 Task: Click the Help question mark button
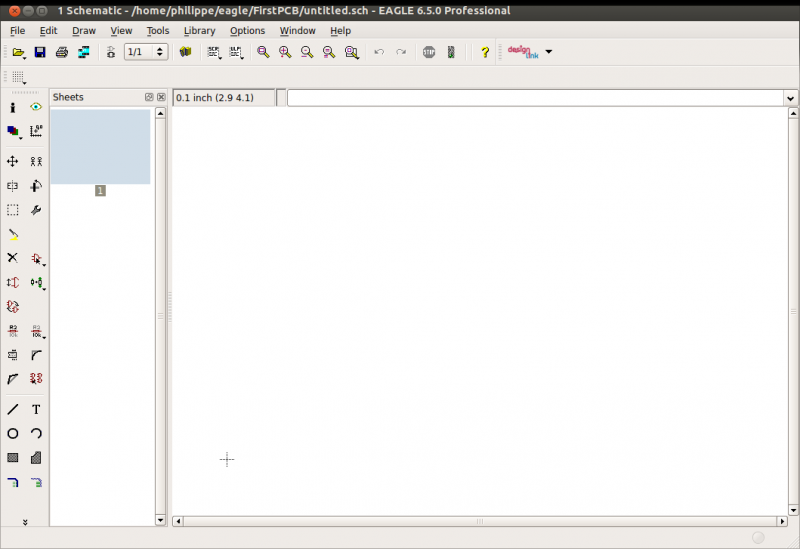point(485,52)
